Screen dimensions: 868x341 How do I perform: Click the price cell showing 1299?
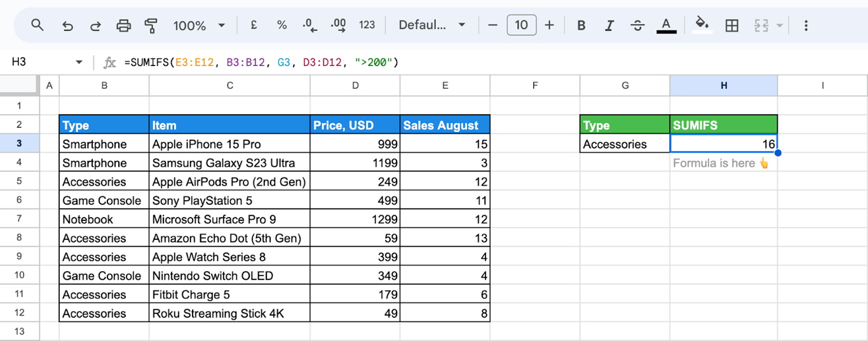pos(355,219)
